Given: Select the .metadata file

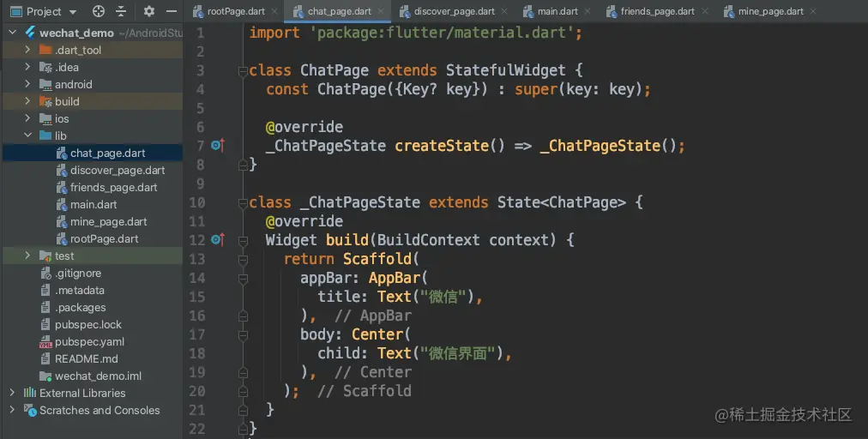Looking at the screenshot, I should 93,290.
